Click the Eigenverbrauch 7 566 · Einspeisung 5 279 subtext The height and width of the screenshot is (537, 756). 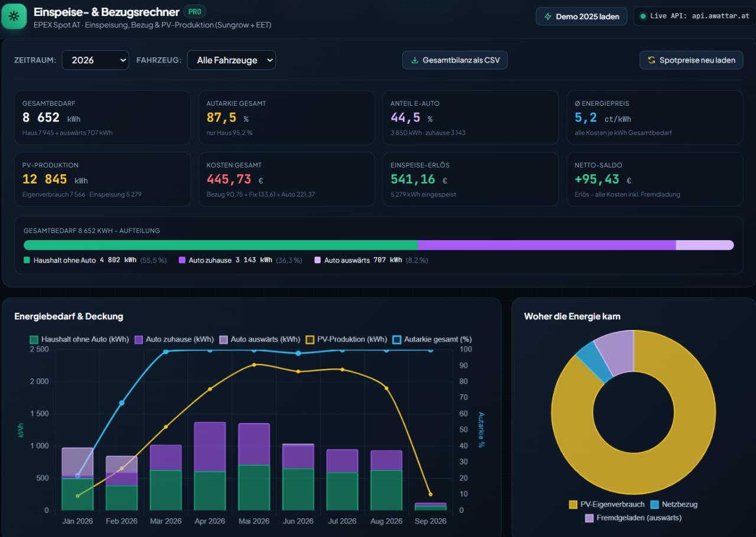coord(82,194)
